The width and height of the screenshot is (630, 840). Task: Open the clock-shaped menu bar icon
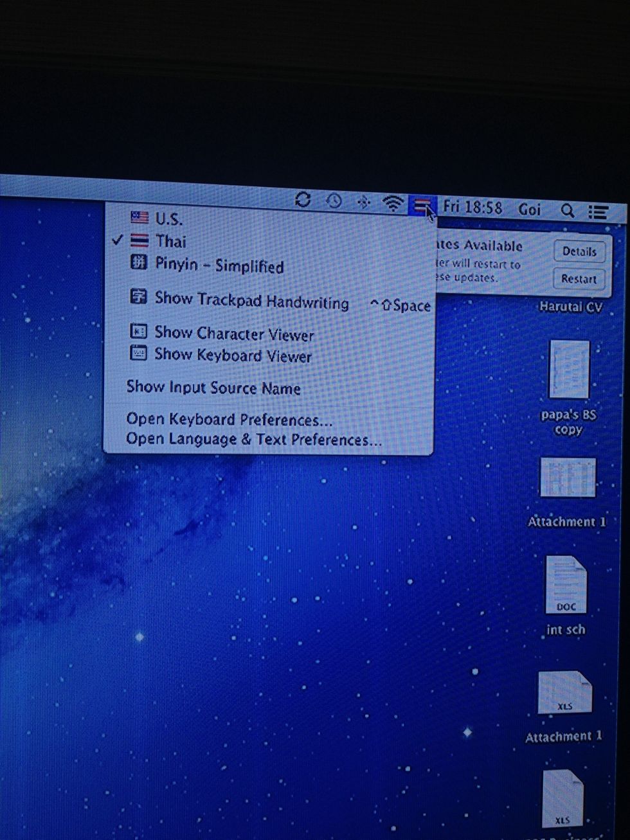point(333,201)
